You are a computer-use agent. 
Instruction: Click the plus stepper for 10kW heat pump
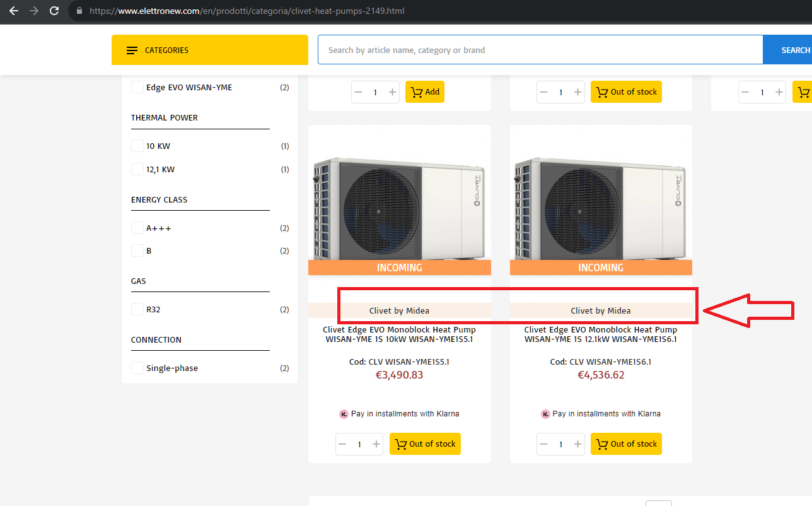pos(376,444)
